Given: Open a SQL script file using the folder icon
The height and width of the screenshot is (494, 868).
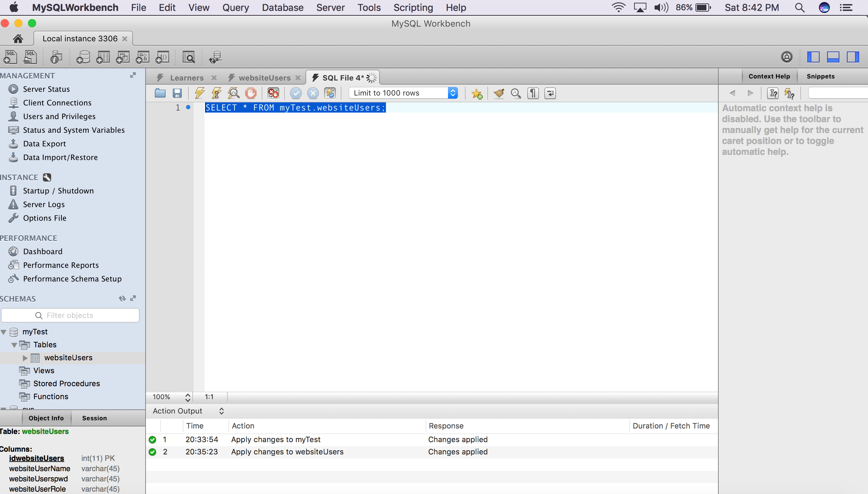Looking at the screenshot, I should pyautogui.click(x=160, y=93).
